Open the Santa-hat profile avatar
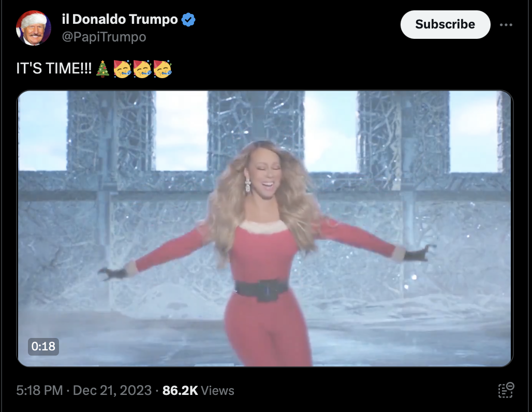The height and width of the screenshot is (412, 532). (34, 28)
